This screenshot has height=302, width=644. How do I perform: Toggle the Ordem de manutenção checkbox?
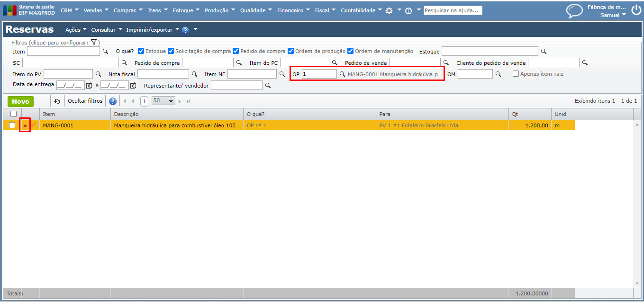351,51
